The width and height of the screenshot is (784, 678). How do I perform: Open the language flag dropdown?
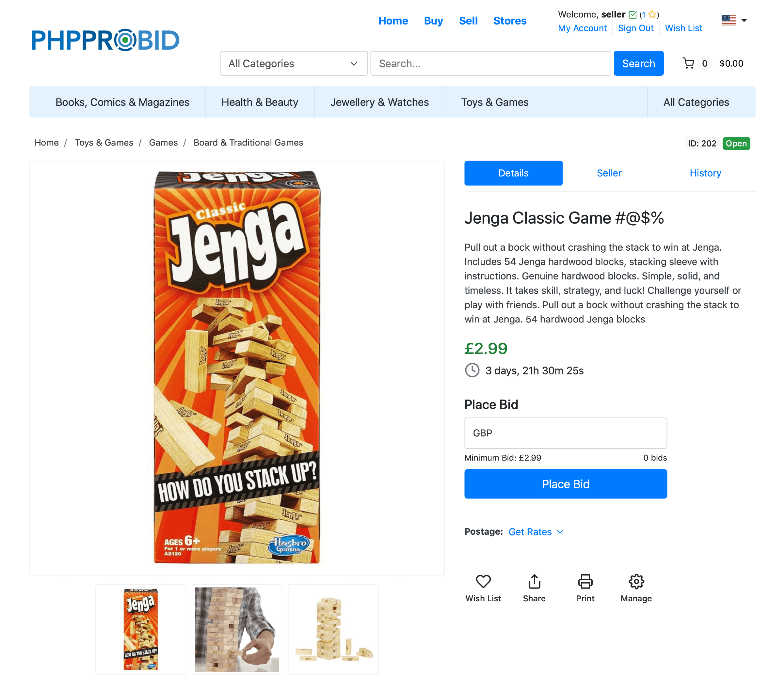(x=734, y=20)
